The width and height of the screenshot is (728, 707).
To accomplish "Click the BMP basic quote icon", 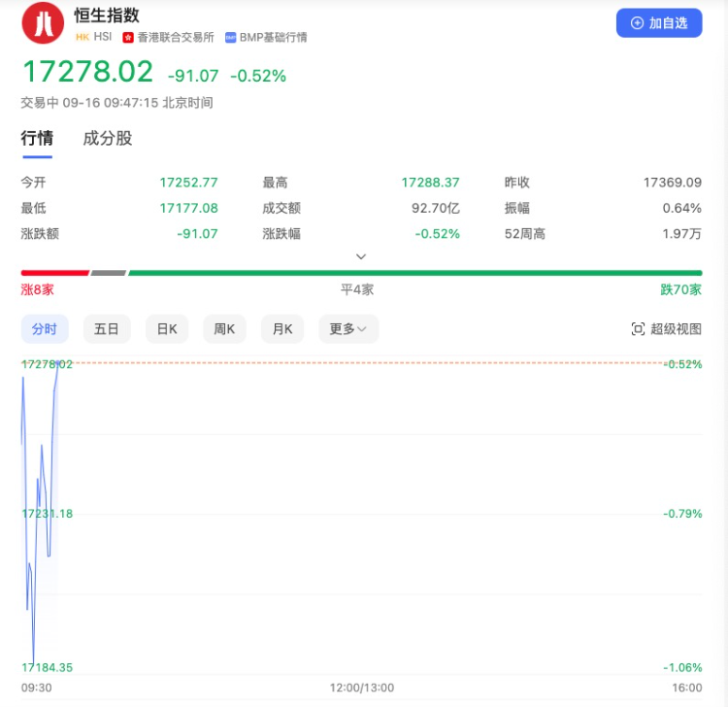I will (230, 38).
